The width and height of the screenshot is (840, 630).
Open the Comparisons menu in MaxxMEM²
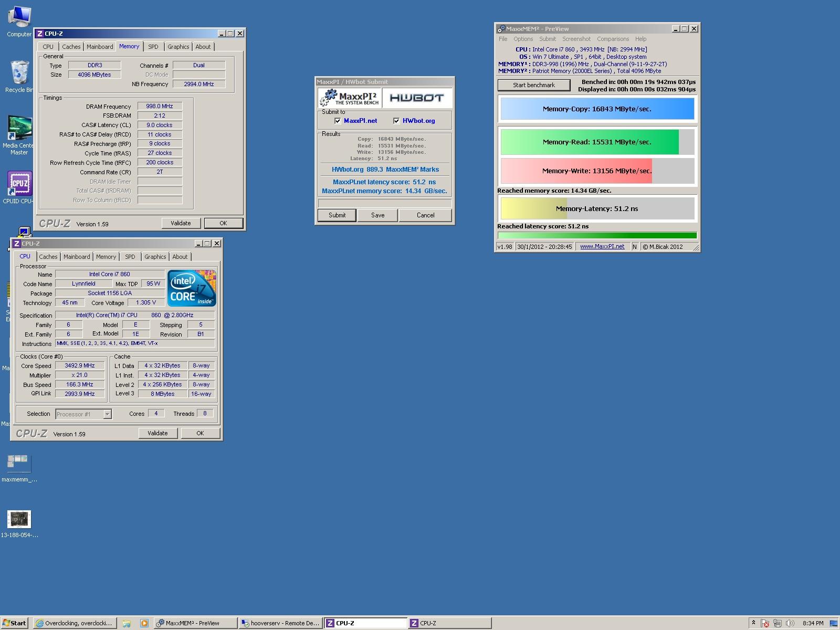[x=613, y=39]
